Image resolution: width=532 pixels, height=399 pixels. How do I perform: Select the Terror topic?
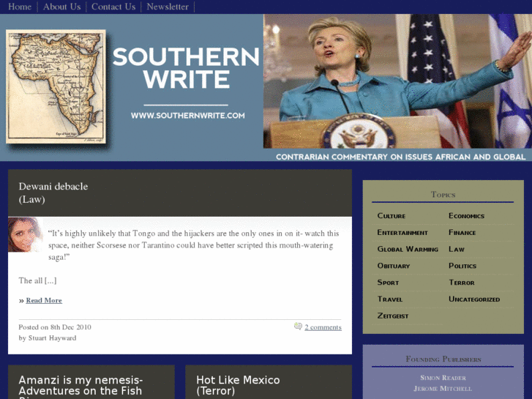tap(462, 283)
